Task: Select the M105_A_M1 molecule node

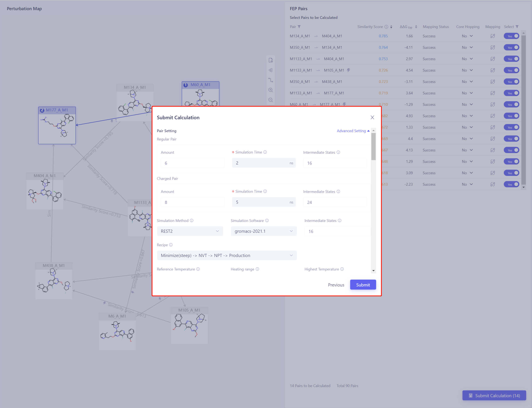Action: (189, 325)
